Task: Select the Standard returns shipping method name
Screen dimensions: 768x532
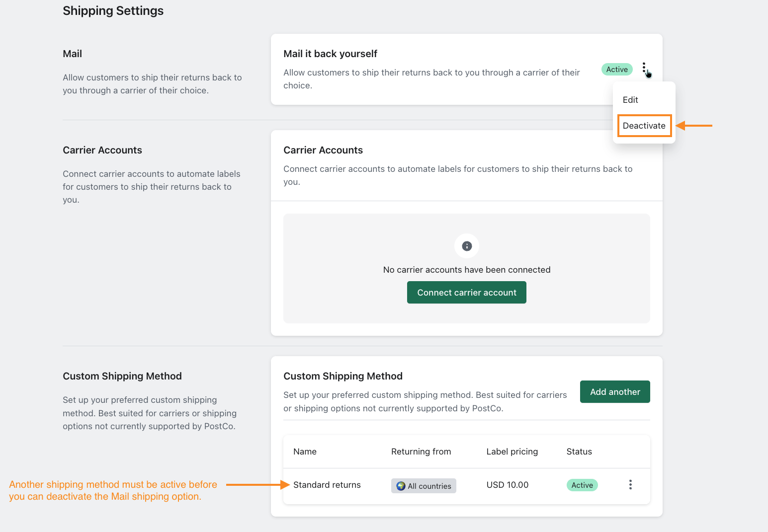Action: click(x=327, y=485)
